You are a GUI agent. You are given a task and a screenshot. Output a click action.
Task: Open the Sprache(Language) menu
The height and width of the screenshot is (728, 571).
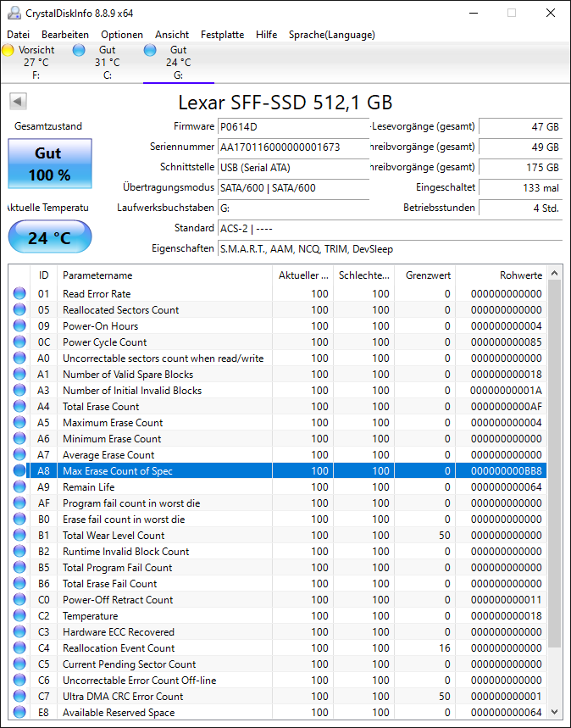tap(332, 35)
